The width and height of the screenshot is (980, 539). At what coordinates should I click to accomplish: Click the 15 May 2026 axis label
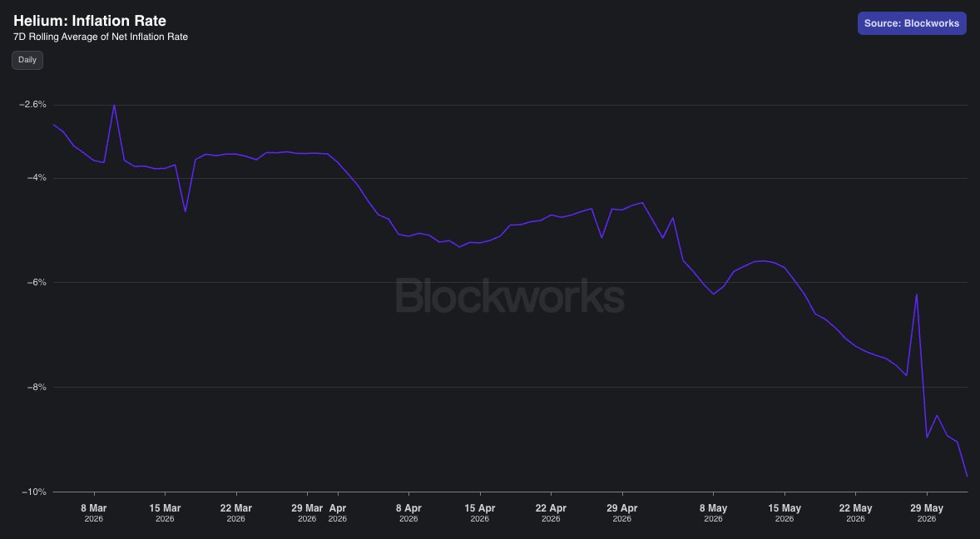[784, 513]
